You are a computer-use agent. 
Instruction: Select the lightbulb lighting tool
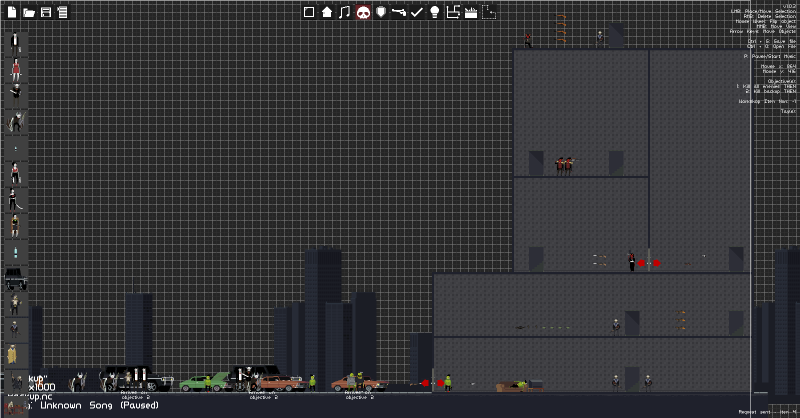[x=435, y=12]
